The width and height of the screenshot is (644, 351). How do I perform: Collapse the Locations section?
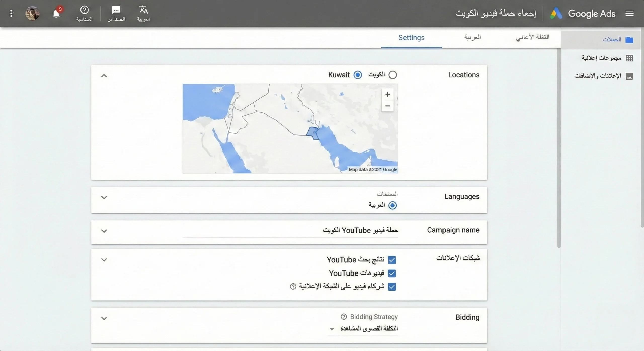tap(104, 76)
